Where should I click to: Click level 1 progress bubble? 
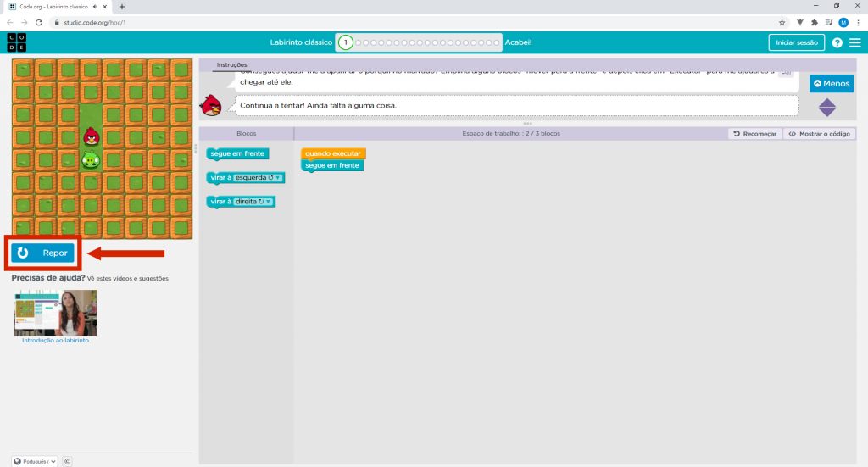pyautogui.click(x=346, y=42)
